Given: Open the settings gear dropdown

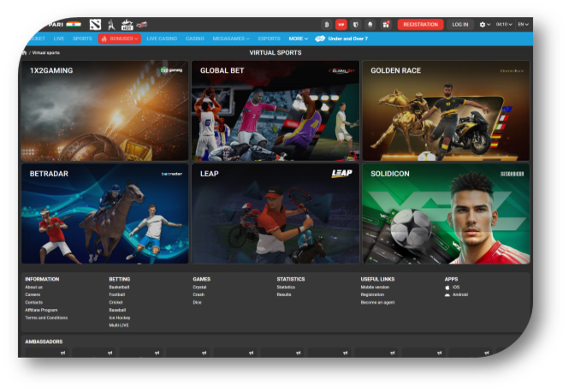Looking at the screenshot, I should tap(485, 25).
